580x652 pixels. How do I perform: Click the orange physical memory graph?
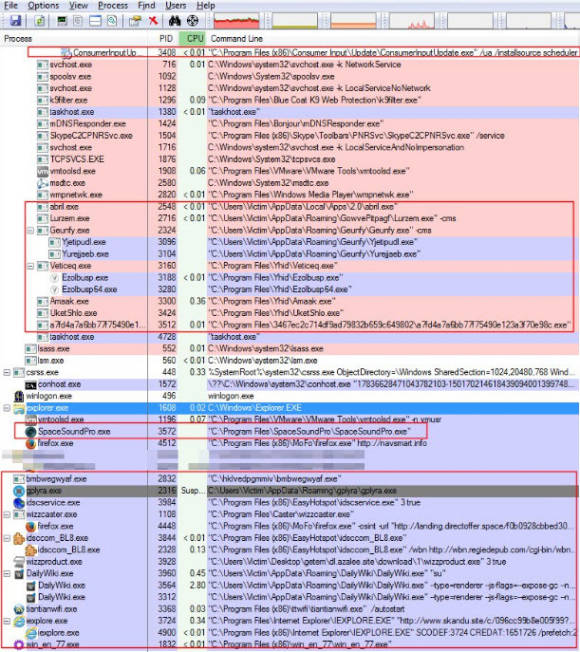(x=353, y=21)
